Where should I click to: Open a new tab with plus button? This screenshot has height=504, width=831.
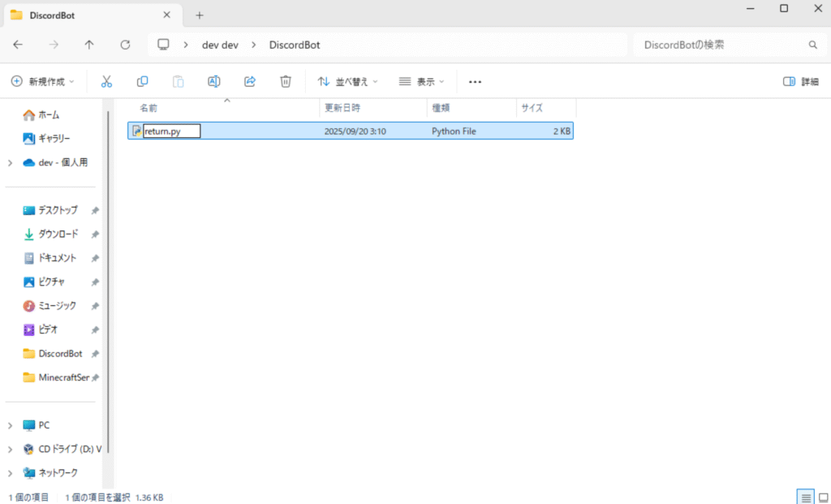click(200, 15)
